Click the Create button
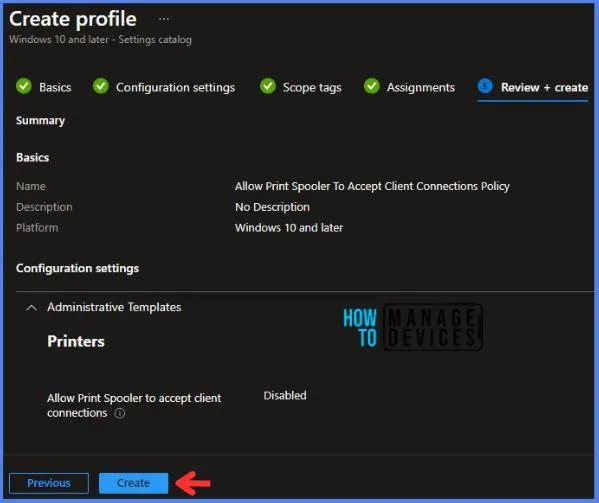 pyautogui.click(x=133, y=483)
